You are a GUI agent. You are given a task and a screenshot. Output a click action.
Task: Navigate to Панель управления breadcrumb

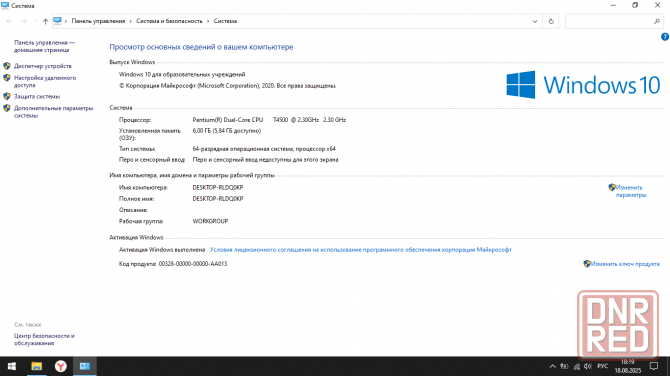point(98,21)
